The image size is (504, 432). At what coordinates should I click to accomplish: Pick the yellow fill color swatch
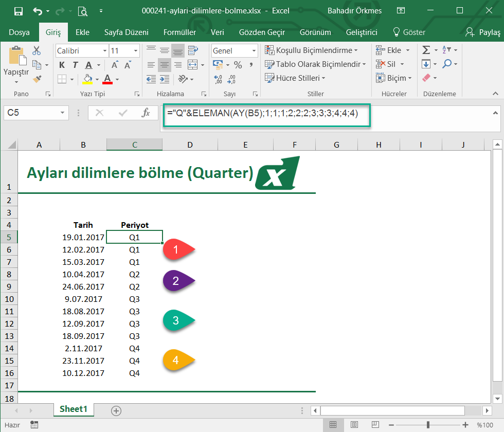pos(87,79)
